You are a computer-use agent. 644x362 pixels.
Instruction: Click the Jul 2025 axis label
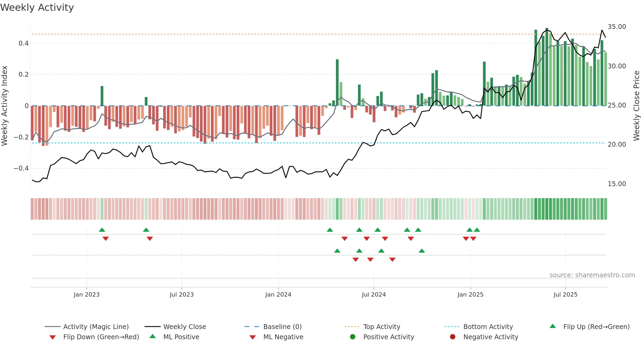tap(565, 294)
